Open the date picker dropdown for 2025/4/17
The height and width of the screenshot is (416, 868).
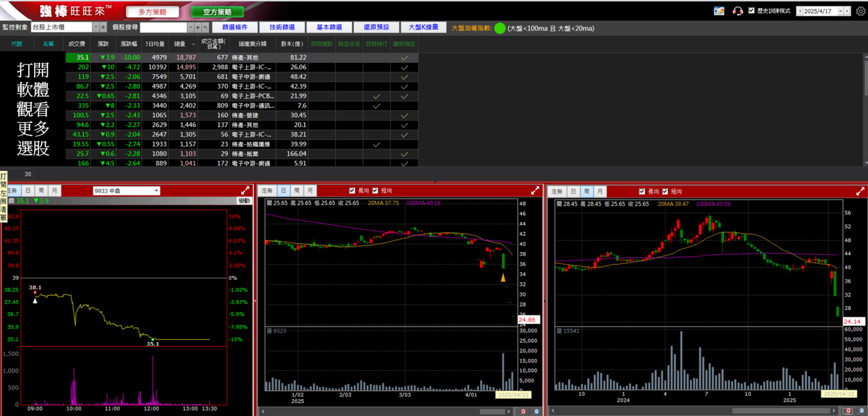[x=841, y=11]
